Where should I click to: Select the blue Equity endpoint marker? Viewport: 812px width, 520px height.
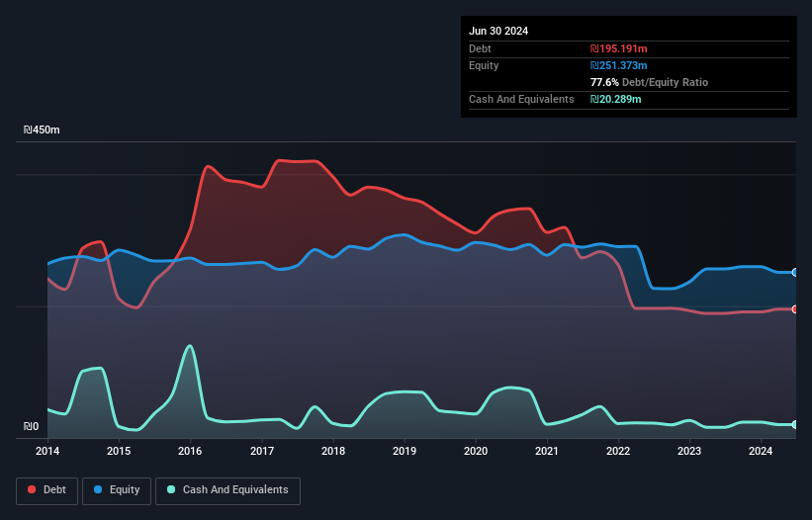795,272
